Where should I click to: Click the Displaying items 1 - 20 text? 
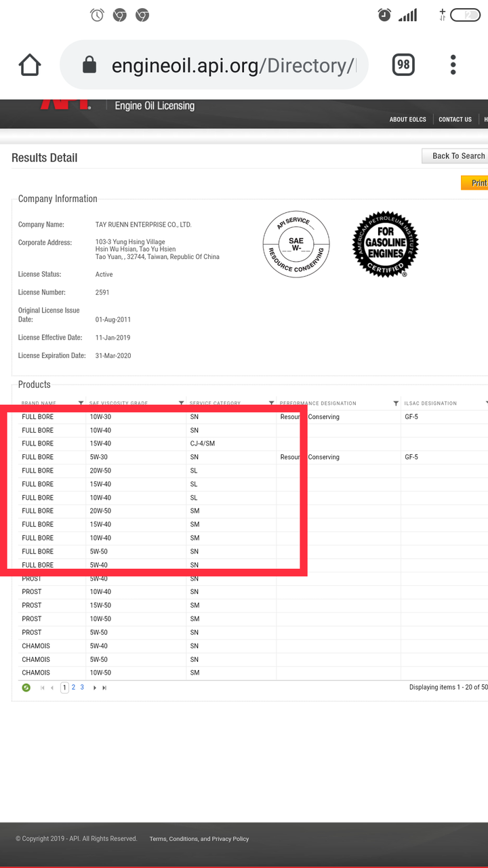[x=449, y=688]
